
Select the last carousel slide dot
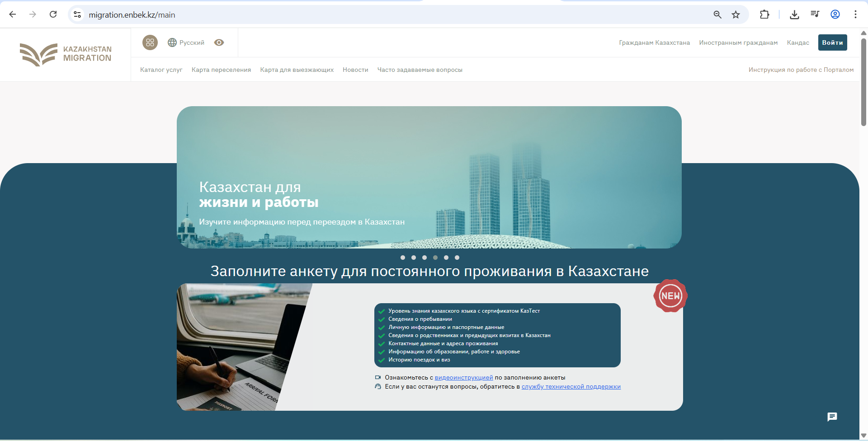point(457,258)
